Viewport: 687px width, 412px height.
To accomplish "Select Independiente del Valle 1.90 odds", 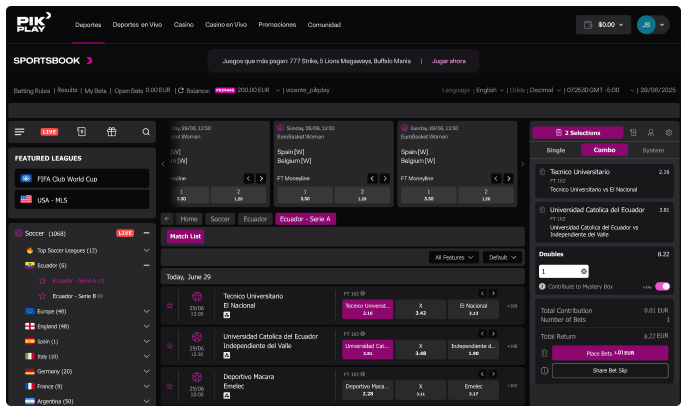I will (x=473, y=349).
